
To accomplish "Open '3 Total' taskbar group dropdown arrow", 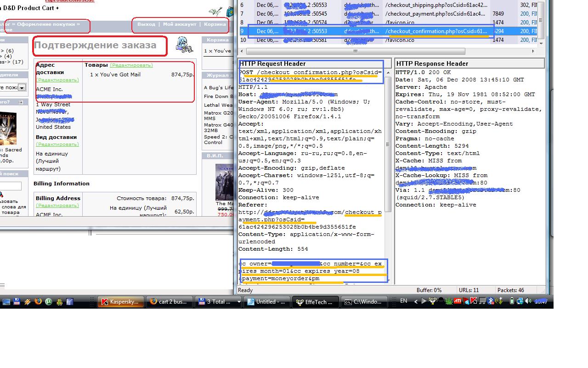I will tap(238, 302).
